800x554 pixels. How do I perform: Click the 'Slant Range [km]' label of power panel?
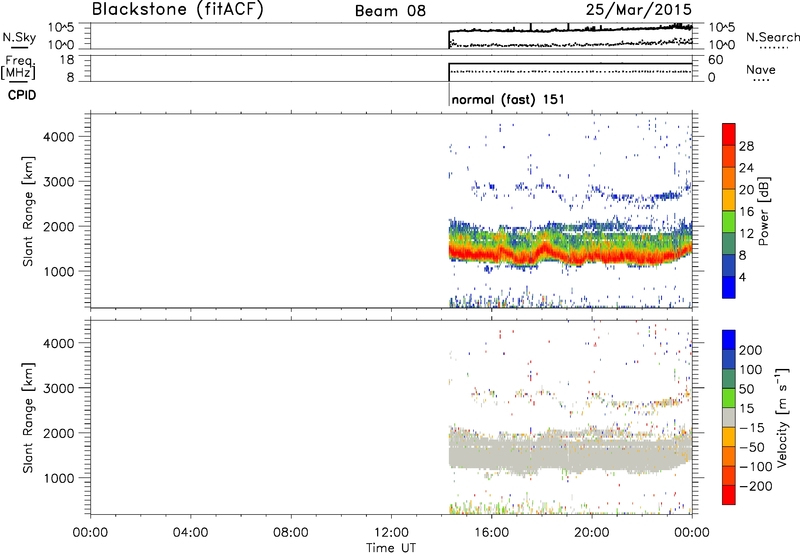click(x=28, y=211)
